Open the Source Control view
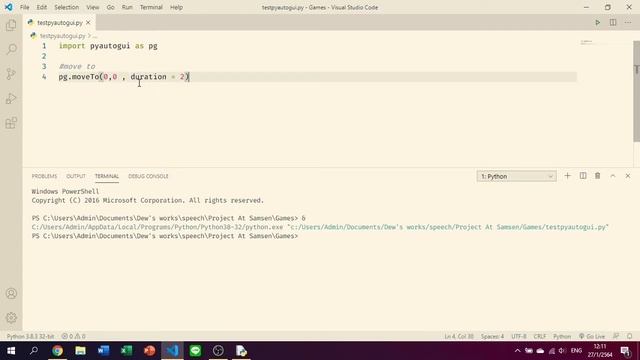Image resolution: width=640 pixels, height=360 pixels. point(11,74)
